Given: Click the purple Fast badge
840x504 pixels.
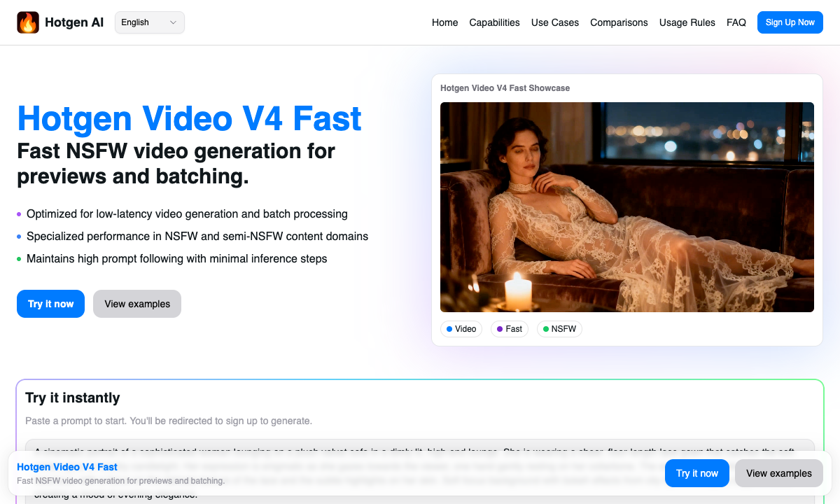Looking at the screenshot, I should [x=510, y=329].
